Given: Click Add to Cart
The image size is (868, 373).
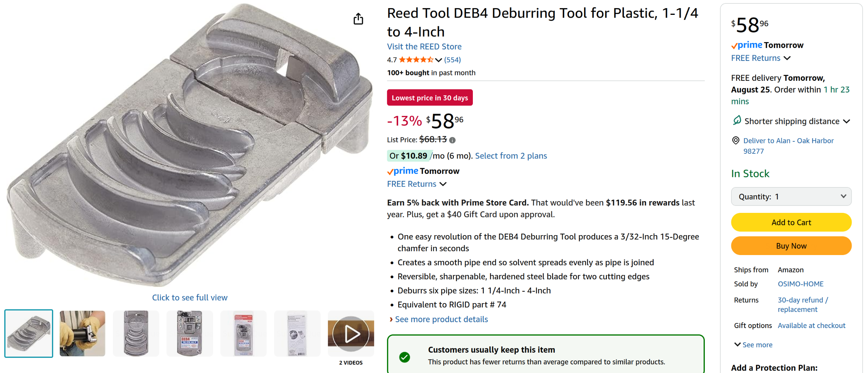Looking at the screenshot, I should tap(791, 222).
